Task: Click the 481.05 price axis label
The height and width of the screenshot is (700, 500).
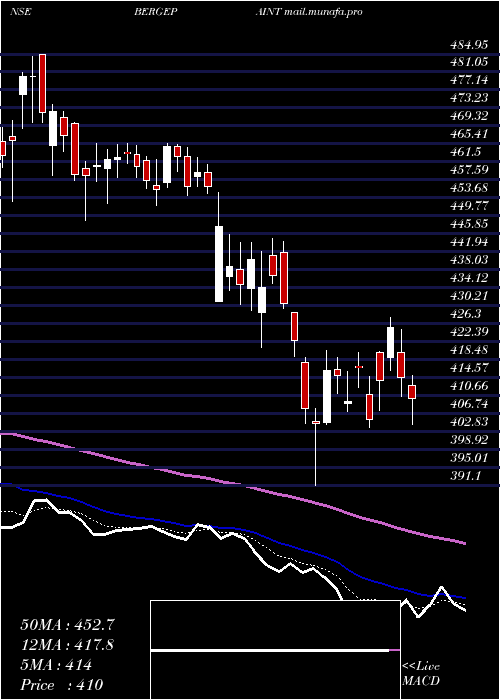Action: 468,62
